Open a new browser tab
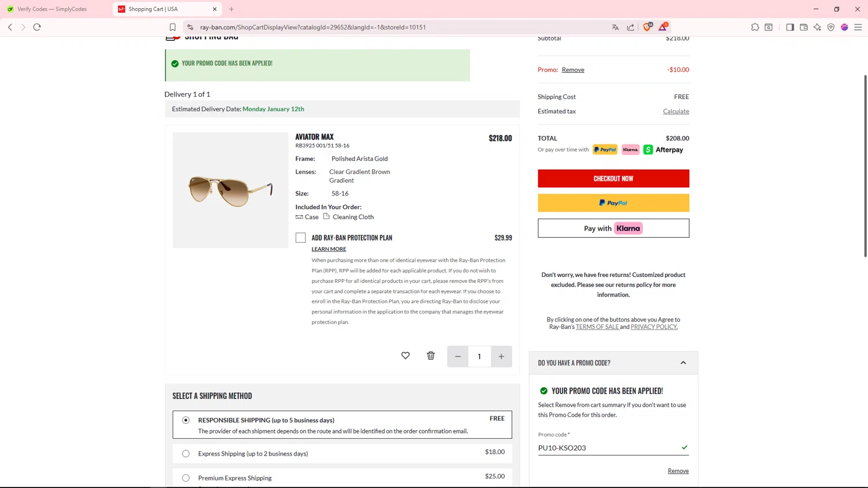This screenshot has width=868, height=488. 231,9
